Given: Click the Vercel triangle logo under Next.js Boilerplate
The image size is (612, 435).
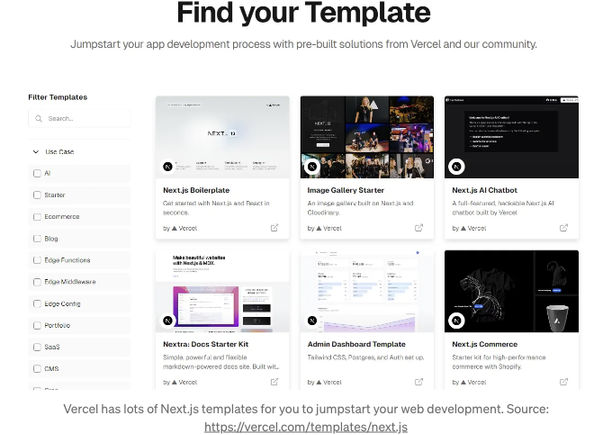Looking at the screenshot, I should (x=174, y=228).
